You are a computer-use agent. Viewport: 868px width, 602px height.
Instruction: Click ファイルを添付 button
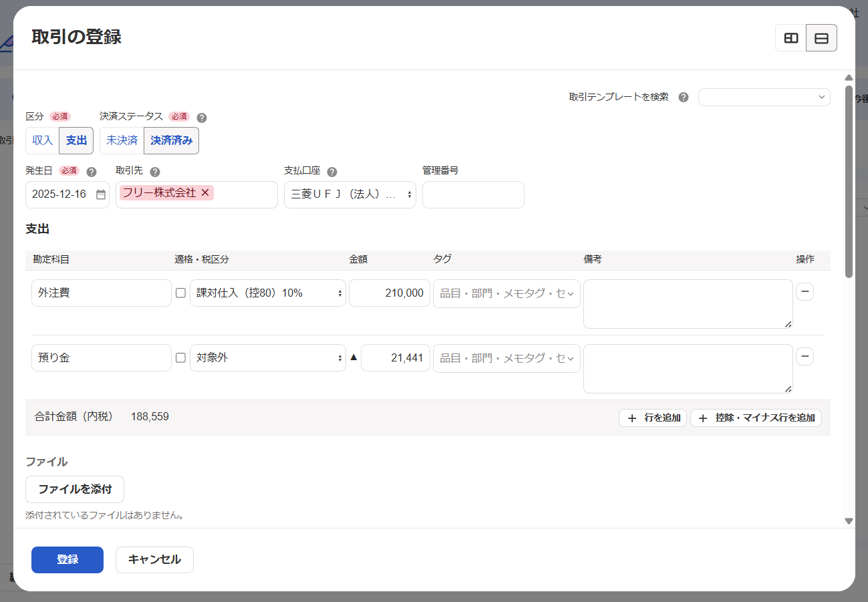tap(75, 489)
